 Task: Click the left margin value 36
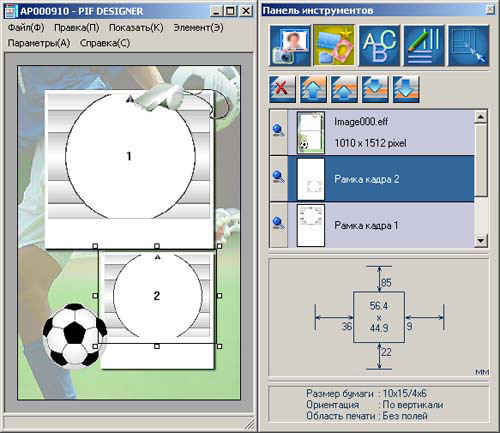pyautogui.click(x=347, y=326)
